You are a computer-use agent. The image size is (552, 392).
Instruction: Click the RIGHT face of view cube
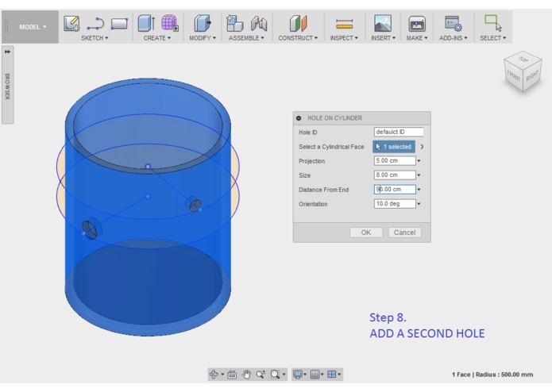(532, 76)
